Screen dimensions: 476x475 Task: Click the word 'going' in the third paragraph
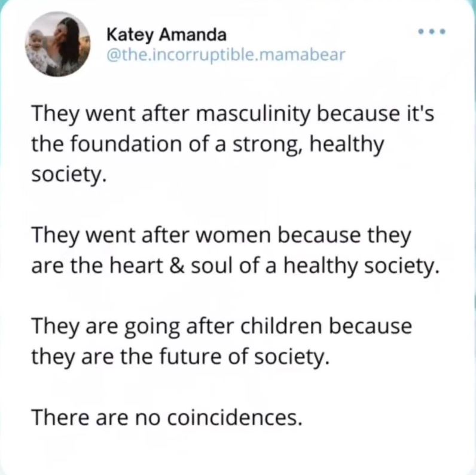tap(152, 328)
